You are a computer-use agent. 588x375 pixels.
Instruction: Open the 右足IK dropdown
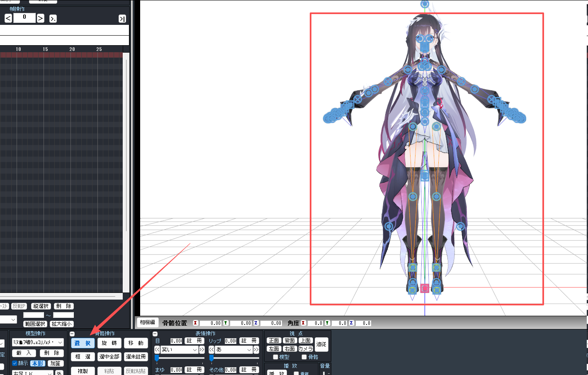(x=32, y=373)
